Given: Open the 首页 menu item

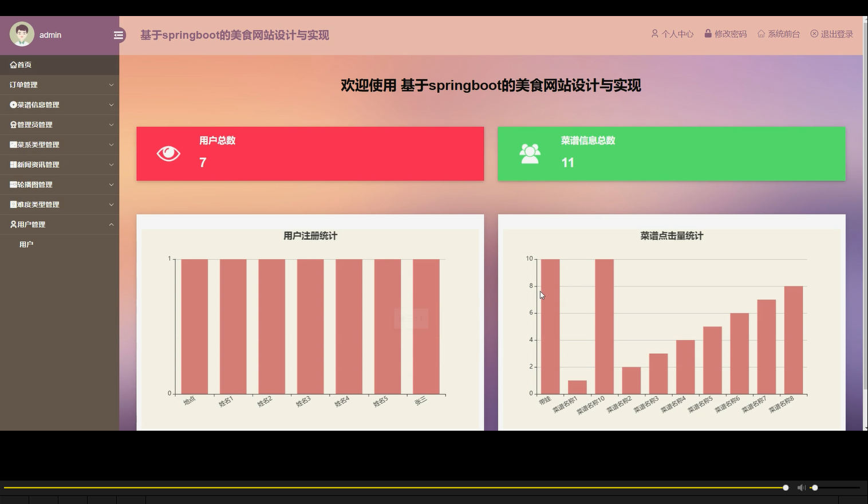Looking at the screenshot, I should 60,65.
